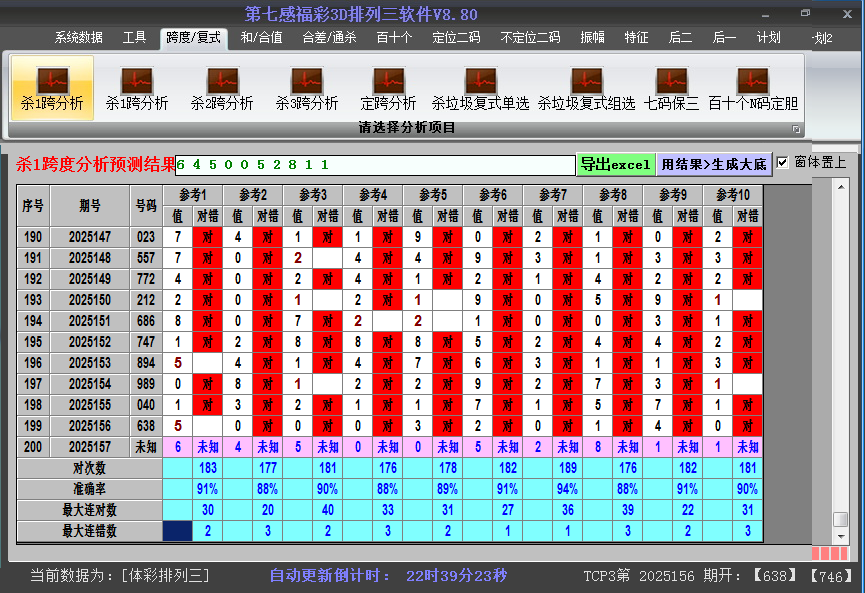Click the 对次数 row label

89,468
